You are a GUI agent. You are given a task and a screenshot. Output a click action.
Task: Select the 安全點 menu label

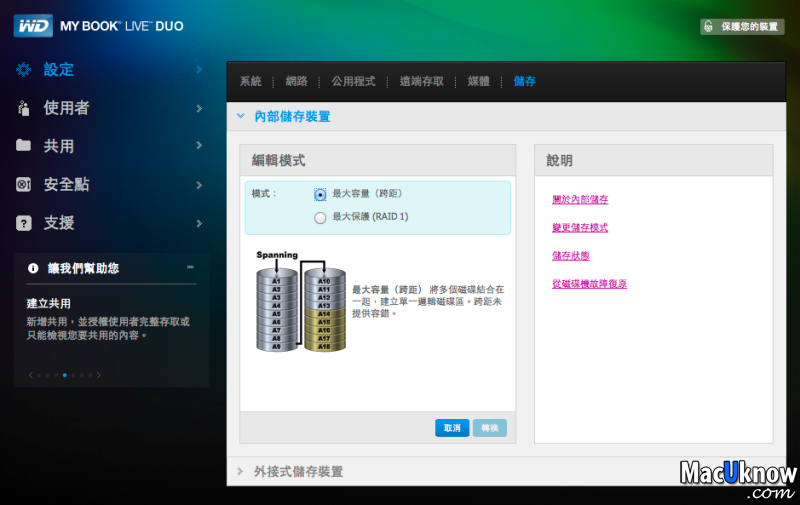pos(66,184)
